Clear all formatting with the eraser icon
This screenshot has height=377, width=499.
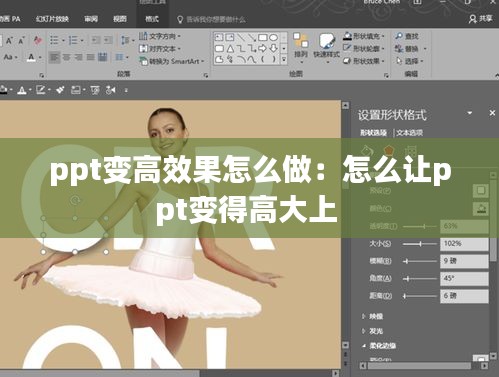[38, 41]
